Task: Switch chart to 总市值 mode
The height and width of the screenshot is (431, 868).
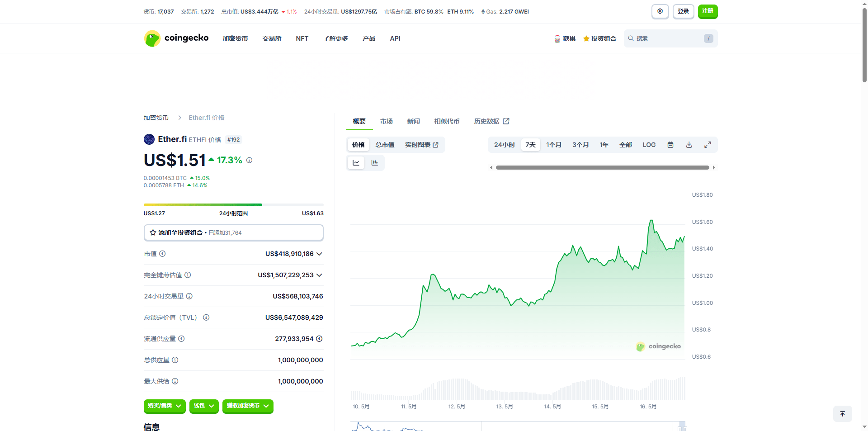Action: [x=385, y=145]
